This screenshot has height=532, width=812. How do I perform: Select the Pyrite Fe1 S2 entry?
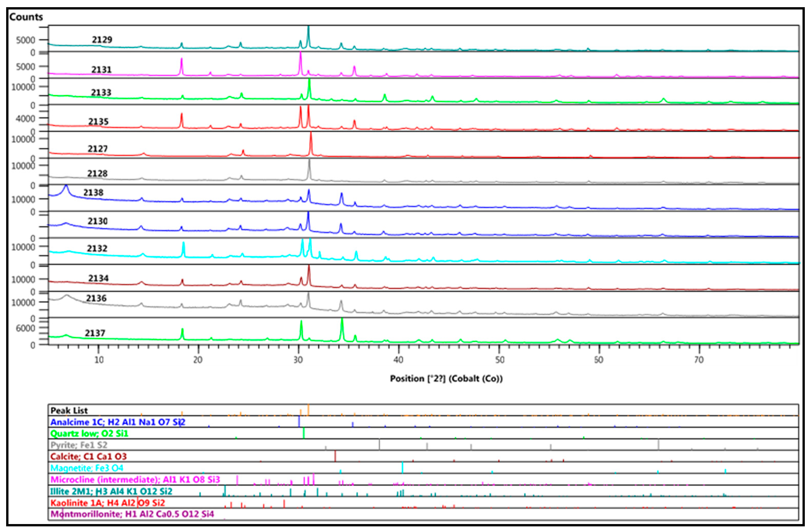[79, 445]
